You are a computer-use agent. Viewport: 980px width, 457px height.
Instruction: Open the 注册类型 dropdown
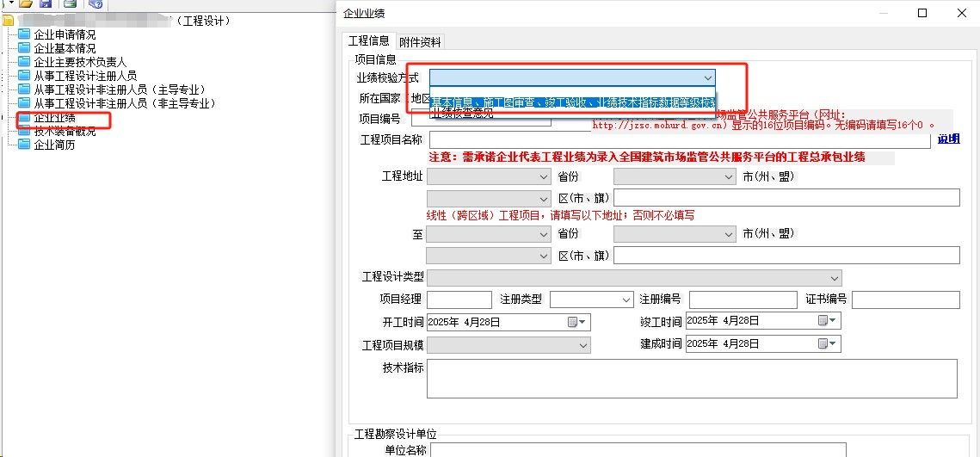626,300
